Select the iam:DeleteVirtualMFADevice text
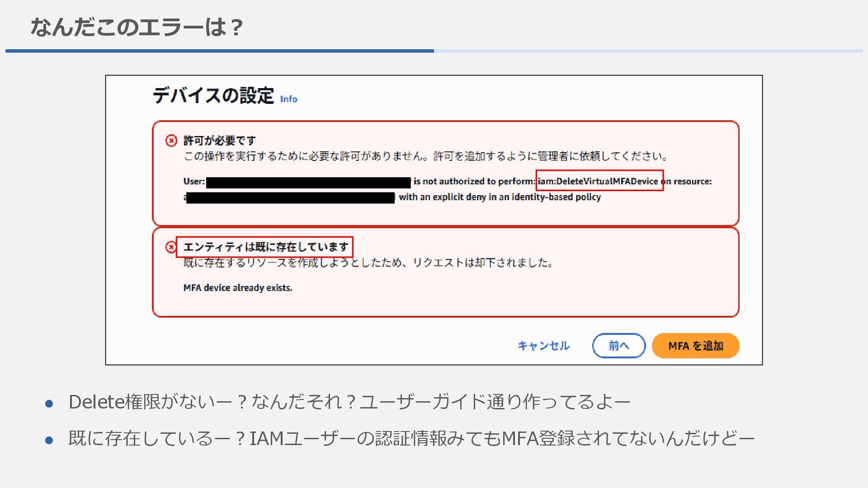This screenshot has height=488, width=868. pos(598,181)
